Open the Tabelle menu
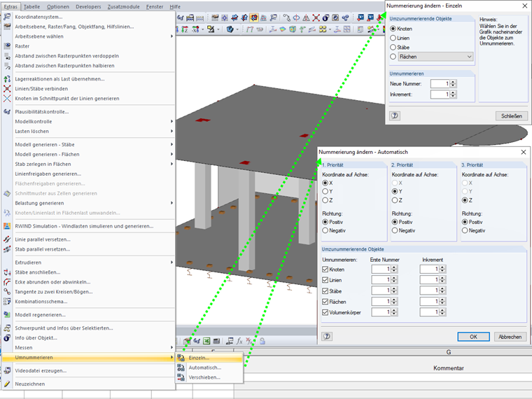This screenshot has width=532, height=399. coord(31,6)
